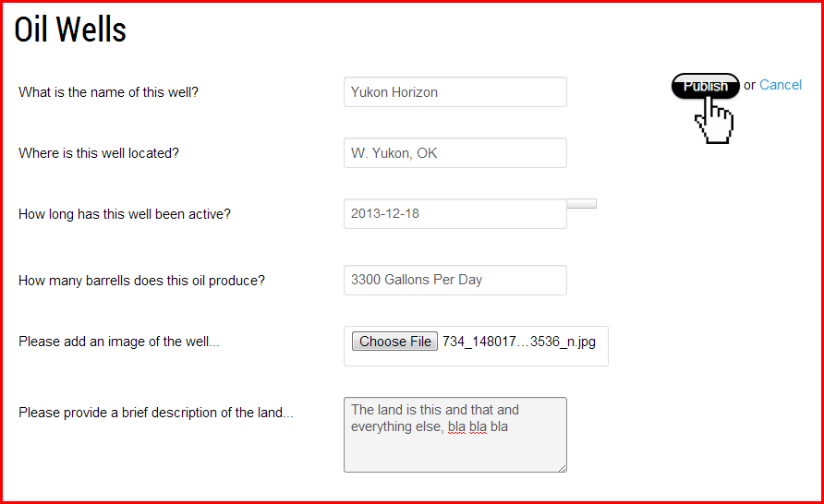Click the "How long has this well been active?" label
824x504 pixels.
[125, 214]
